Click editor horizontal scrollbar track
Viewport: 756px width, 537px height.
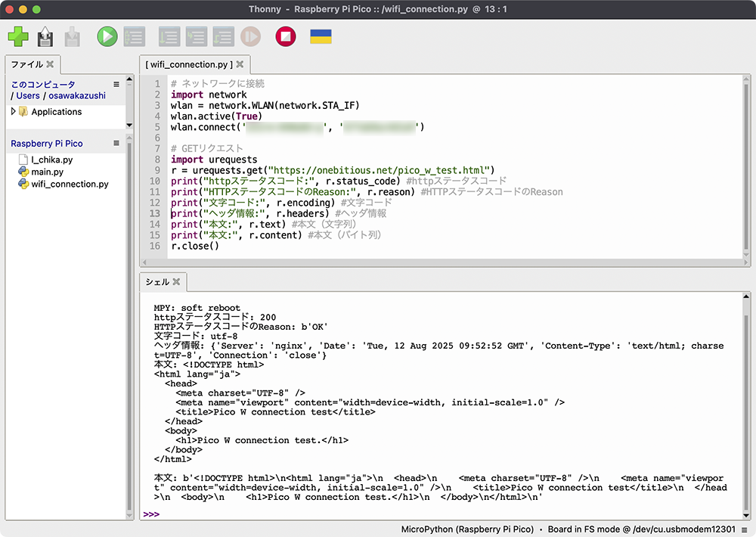445,263
